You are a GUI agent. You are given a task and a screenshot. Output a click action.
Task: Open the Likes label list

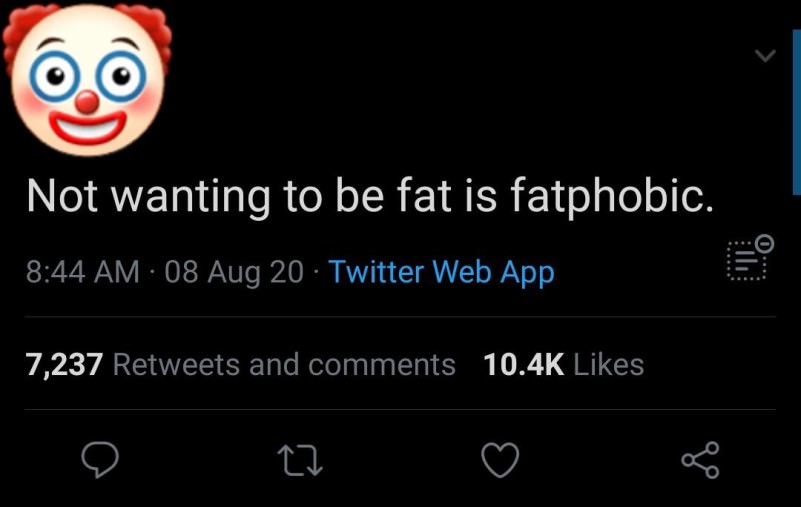609,365
